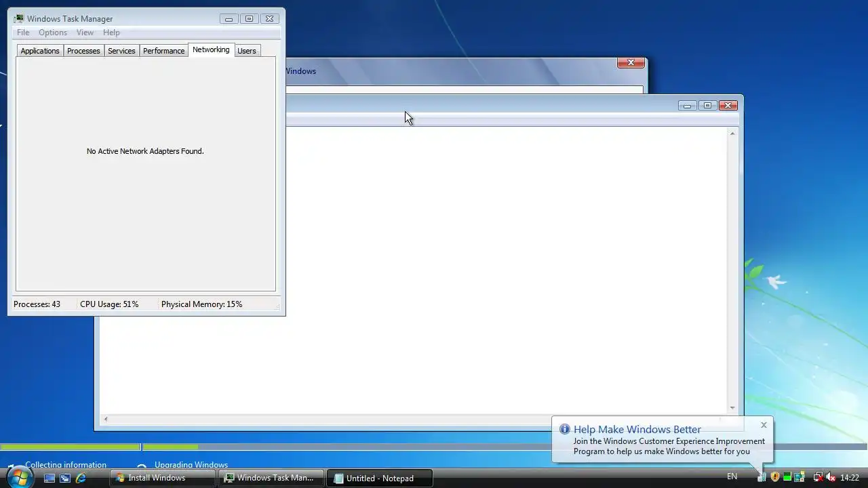
Task: Open the Windows Start orb
Action: coord(19,477)
